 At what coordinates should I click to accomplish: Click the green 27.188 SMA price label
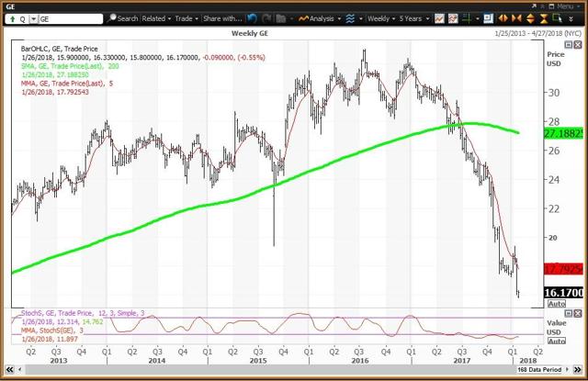tap(563, 133)
